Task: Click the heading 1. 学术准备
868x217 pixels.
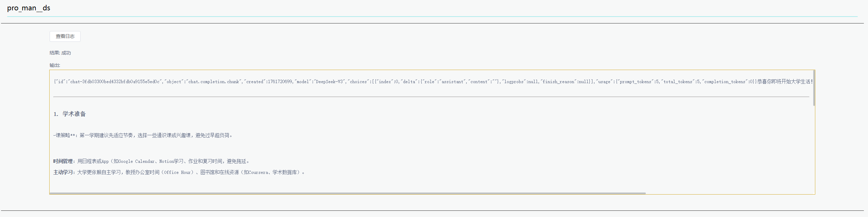Action: coord(70,114)
